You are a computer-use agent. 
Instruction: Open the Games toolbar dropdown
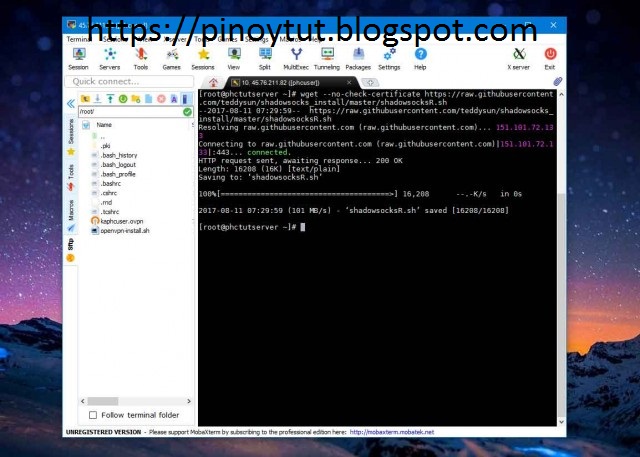coord(171,59)
